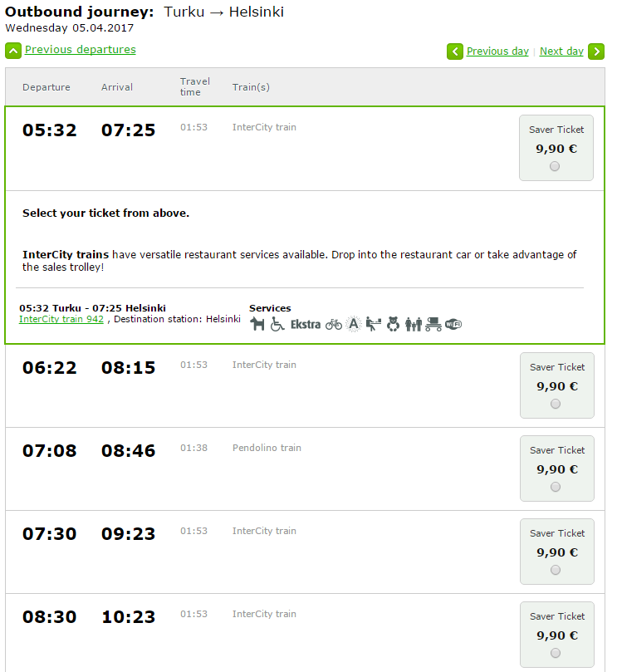617x672 pixels.
Task: Click the sales trolley service icon
Action: pyautogui.click(x=433, y=324)
